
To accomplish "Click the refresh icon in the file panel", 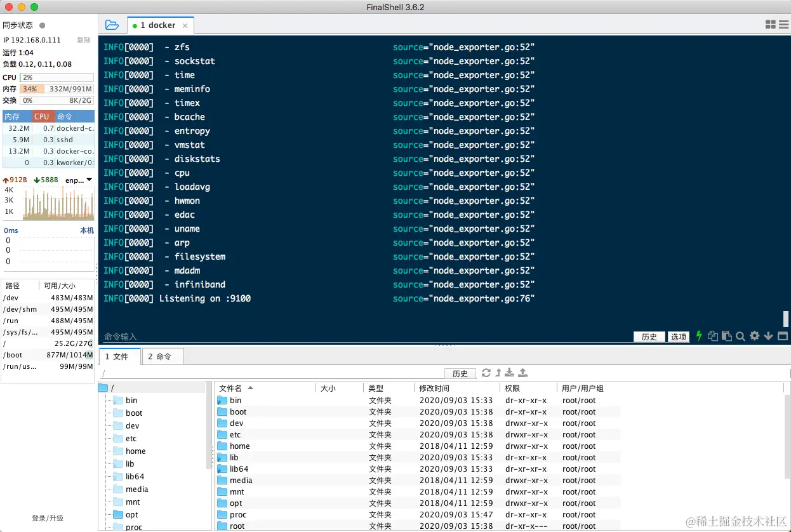I will (x=486, y=373).
